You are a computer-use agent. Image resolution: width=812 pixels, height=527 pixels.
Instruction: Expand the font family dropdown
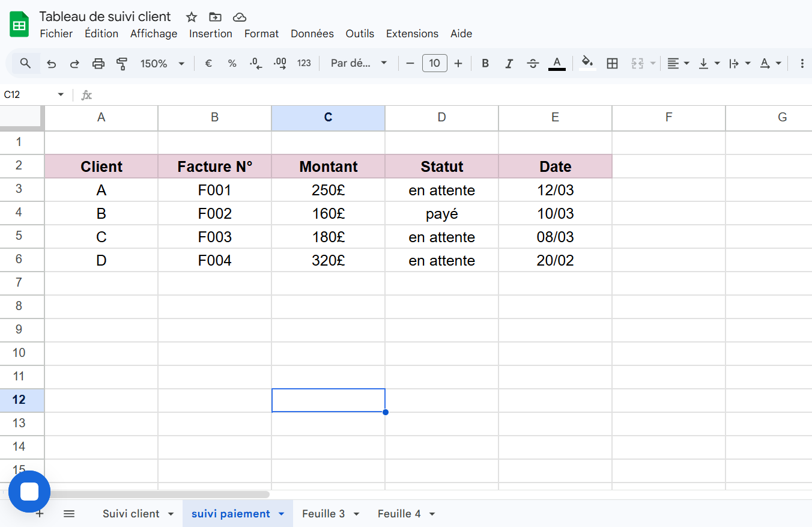click(359, 64)
